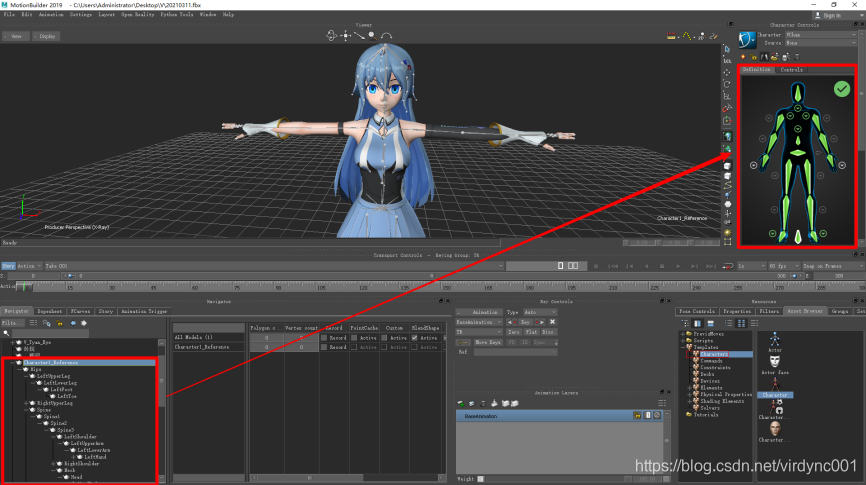The image size is (866, 485).
Task: Click the Zero button in Key Controls
Action: click(x=514, y=332)
